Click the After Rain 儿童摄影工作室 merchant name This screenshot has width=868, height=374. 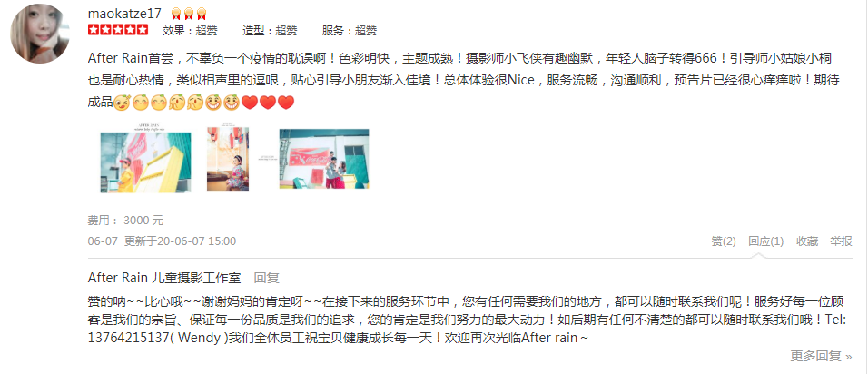[164, 277]
